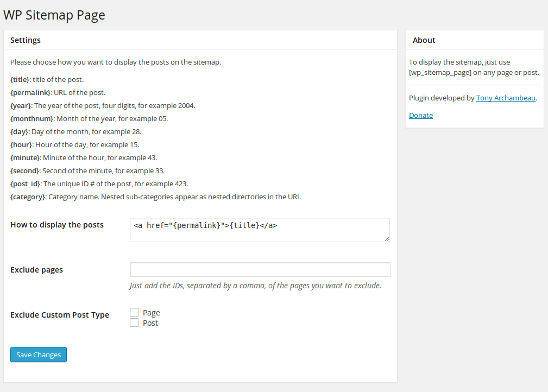Click the posts display format text area

(x=260, y=230)
